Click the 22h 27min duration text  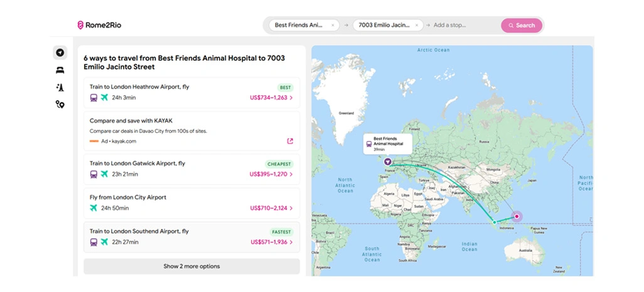pos(125,242)
